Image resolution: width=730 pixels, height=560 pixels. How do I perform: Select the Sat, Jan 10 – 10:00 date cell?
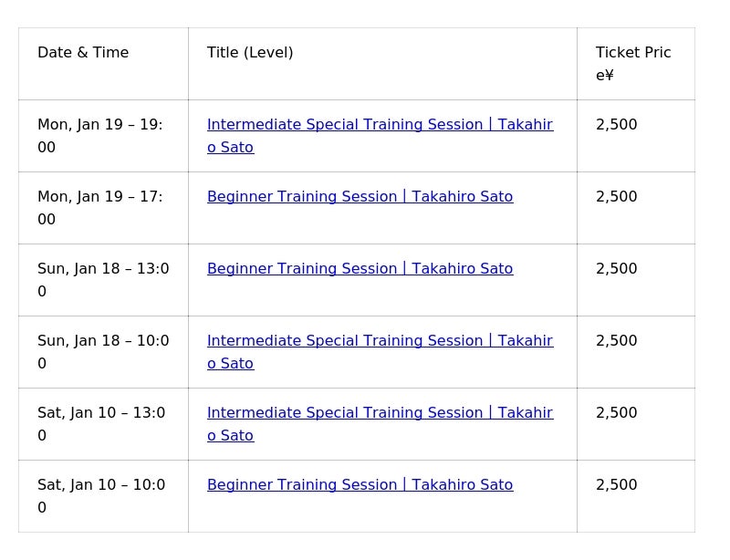pos(101,496)
